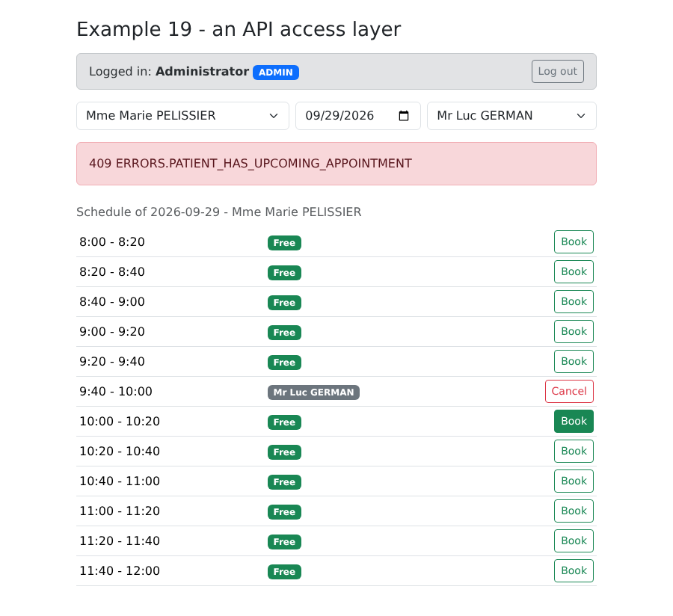Click the '8:20 - 8:40' time label

coord(112,272)
